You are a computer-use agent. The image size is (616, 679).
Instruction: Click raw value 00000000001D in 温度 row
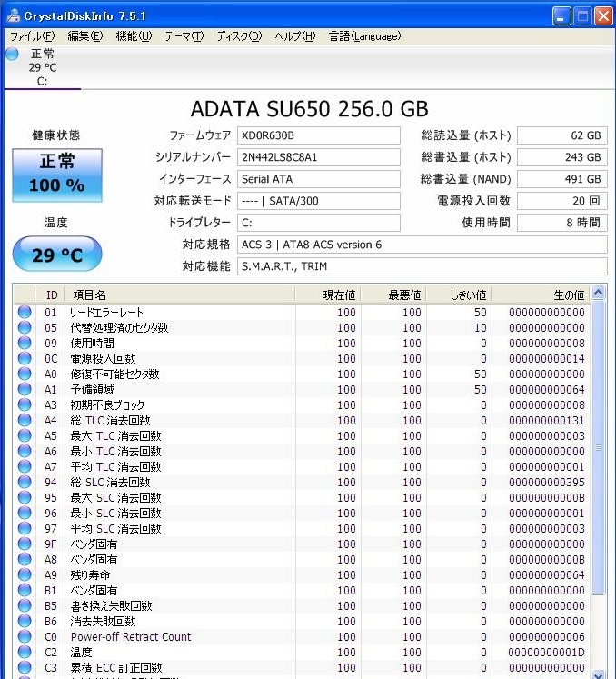click(x=546, y=652)
